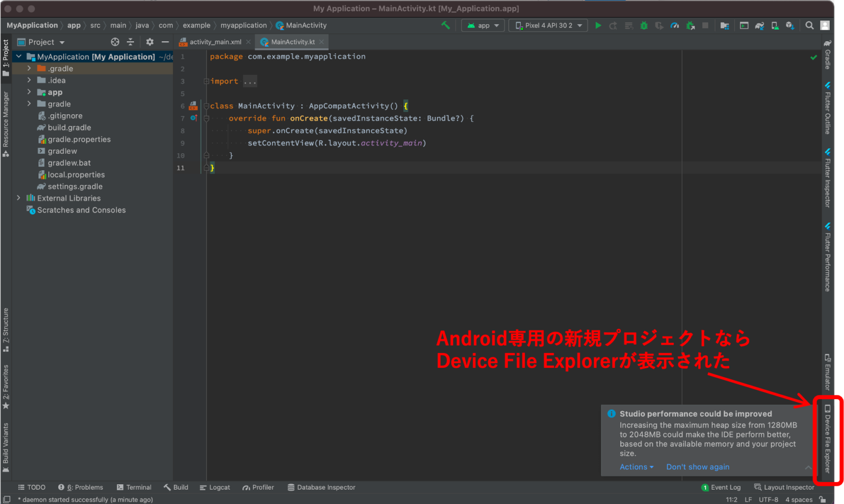Image resolution: width=844 pixels, height=504 pixels.
Task: Open the Search Everywhere magnifier
Action: 809,25
